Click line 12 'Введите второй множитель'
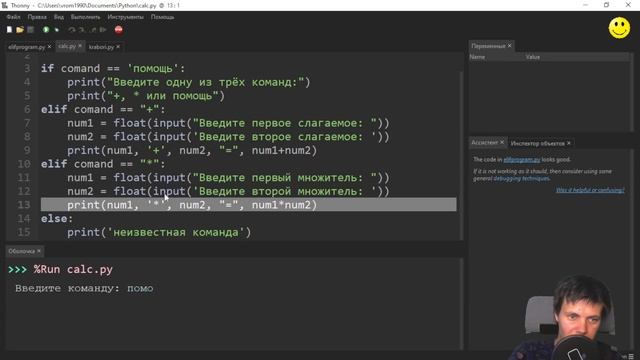This screenshot has height=360, width=640. pyautogui.click(x=228, y=191)
